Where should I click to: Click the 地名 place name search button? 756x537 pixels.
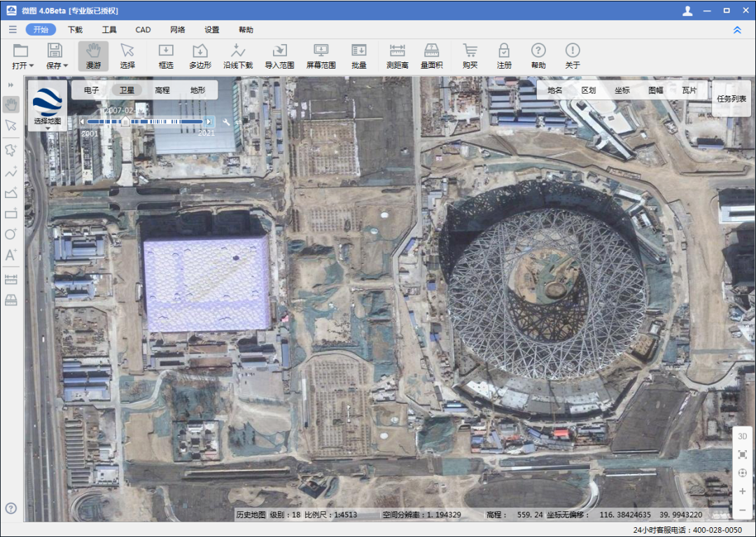coord(555,90)
